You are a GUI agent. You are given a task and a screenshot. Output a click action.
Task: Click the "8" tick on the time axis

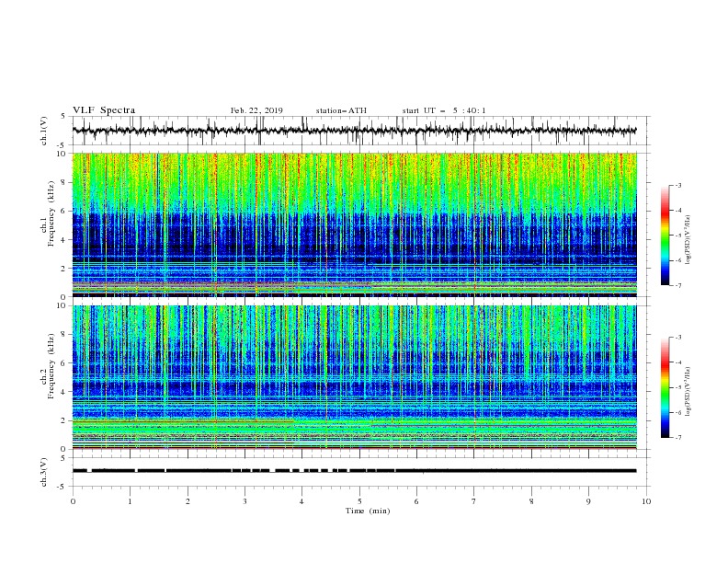tap(531, 501)
